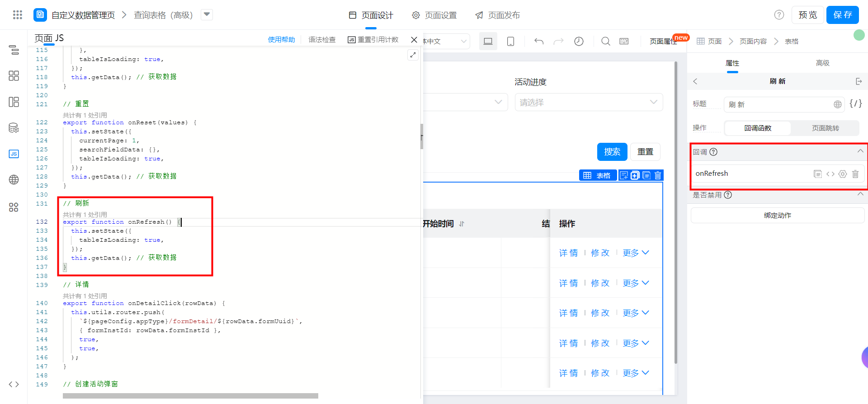Open the component library grid icon
The width and height of the screenshot is (868, 404).
pyautogui.click(x=14, y=75)
